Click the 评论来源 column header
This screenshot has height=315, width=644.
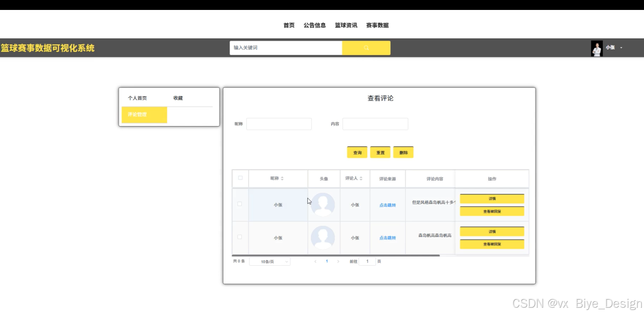pyautogui.click(x=388, y=179)
